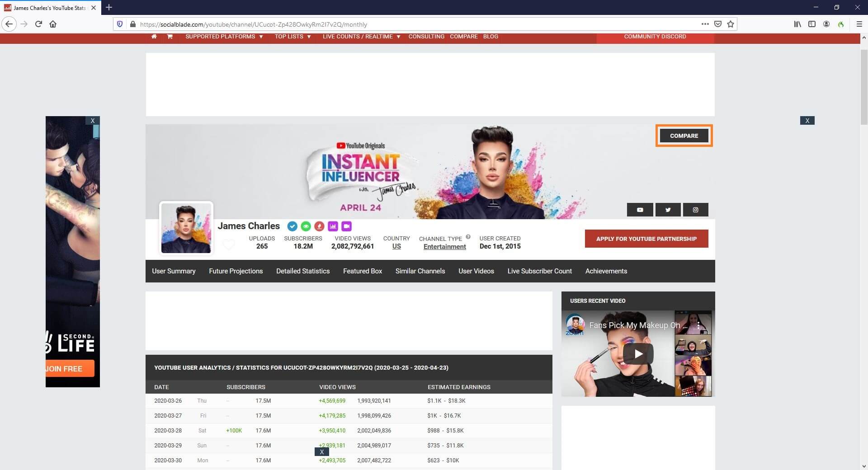Bookmark this page with the star icon
Image resolution: width=868 pixels, height=470 pixels.
click(730, 24)
